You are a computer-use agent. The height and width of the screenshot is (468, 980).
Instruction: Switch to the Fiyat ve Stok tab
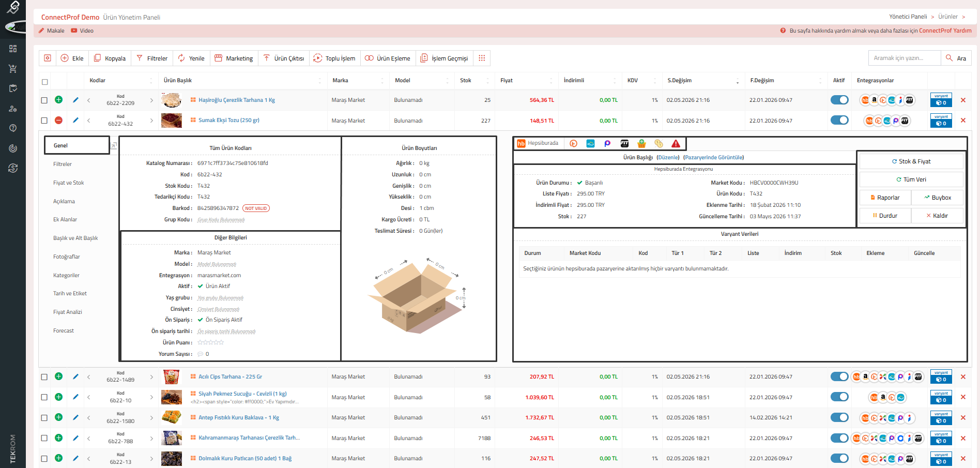point(68,183)
